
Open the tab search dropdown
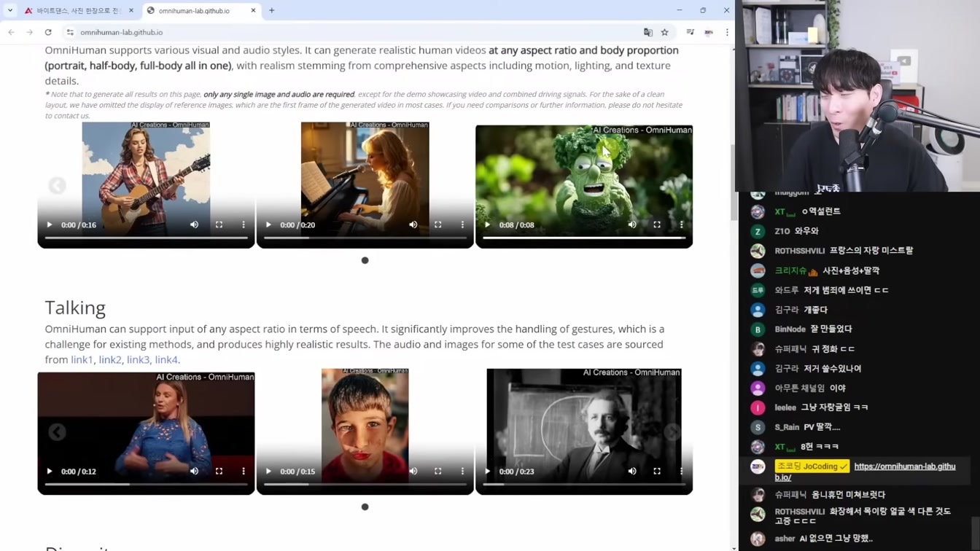tap(10, 10)
